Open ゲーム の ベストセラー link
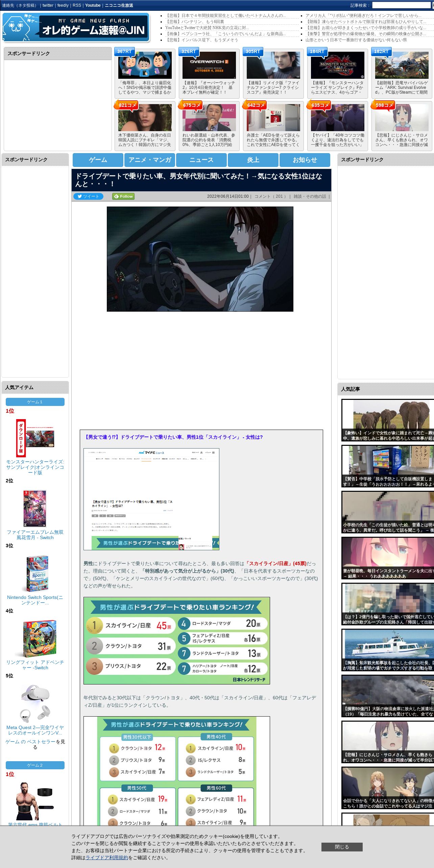 [30, 742]
